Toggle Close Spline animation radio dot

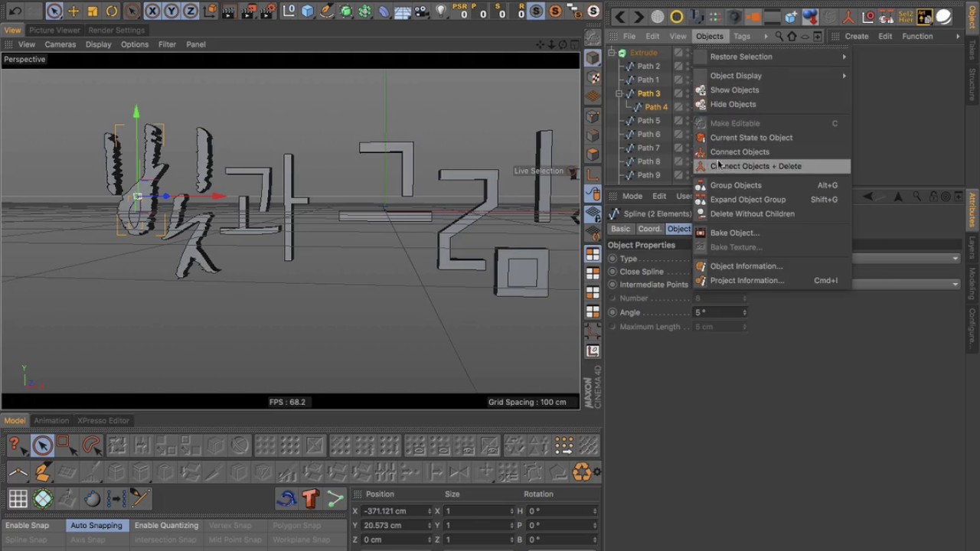click(612, 272)
